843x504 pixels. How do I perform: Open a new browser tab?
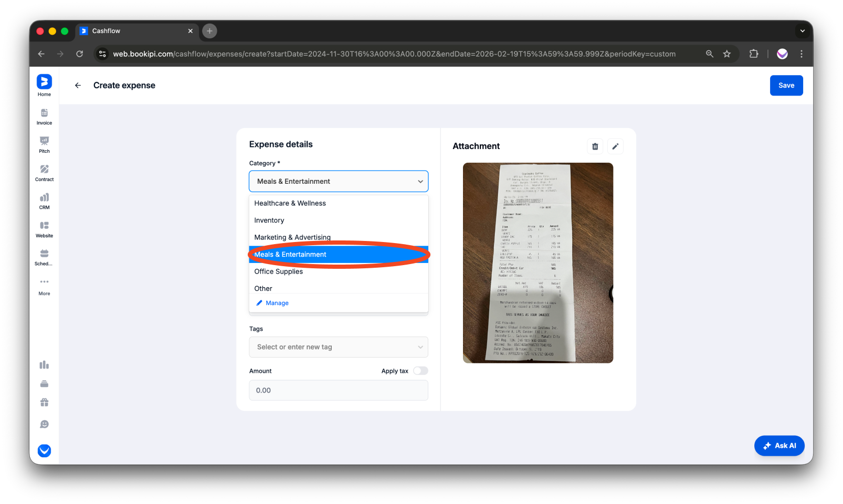(209, 31)
